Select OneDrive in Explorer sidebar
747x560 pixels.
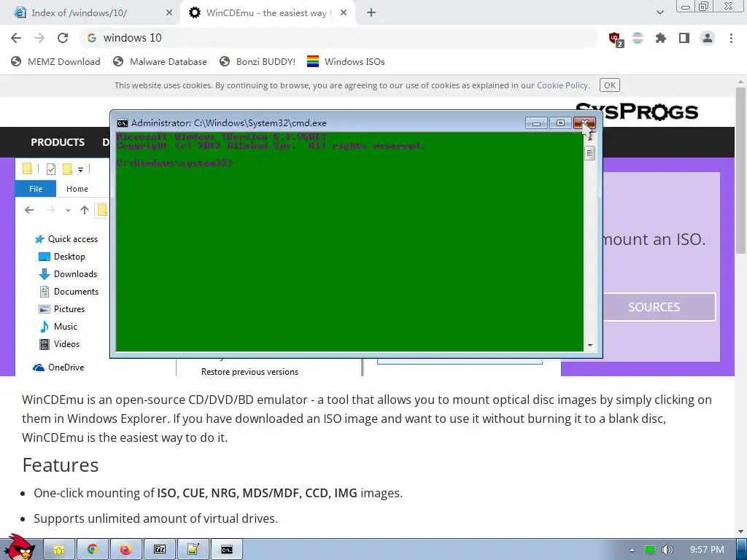(58, 367)
